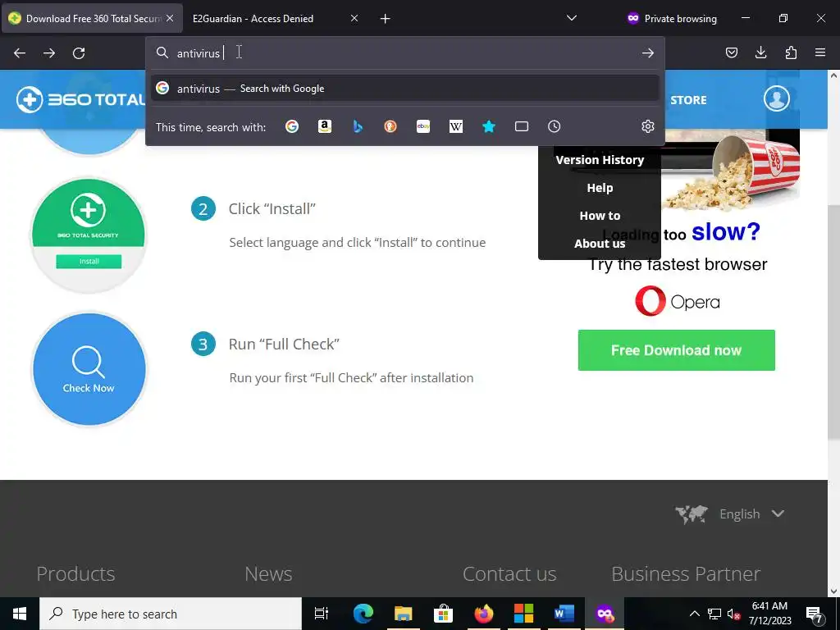This screenshot has height=630, width=840.
Task: Open Save to Pocket icon
Action: pyautogui.click(x=731, y=52)
